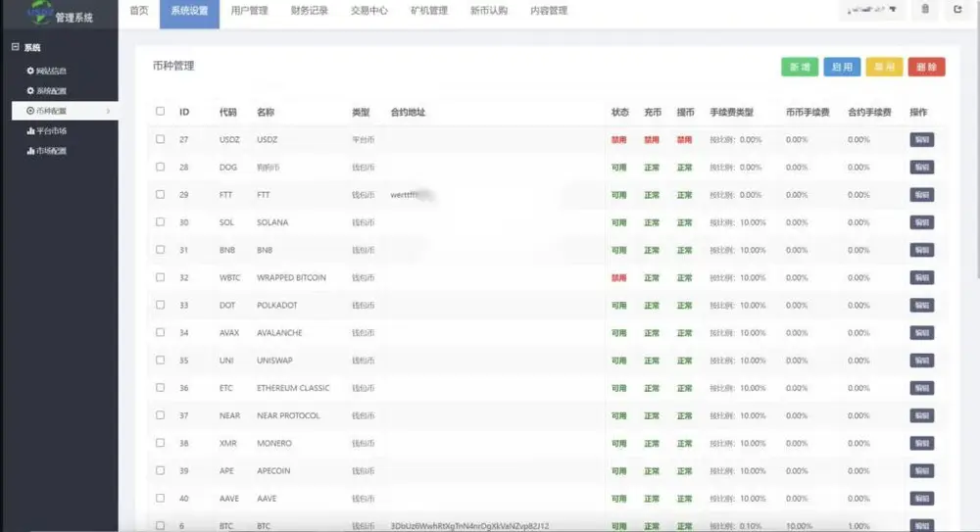Click the red 充币 status in USDZ row
Screen dimensions: 980x532
652,140
